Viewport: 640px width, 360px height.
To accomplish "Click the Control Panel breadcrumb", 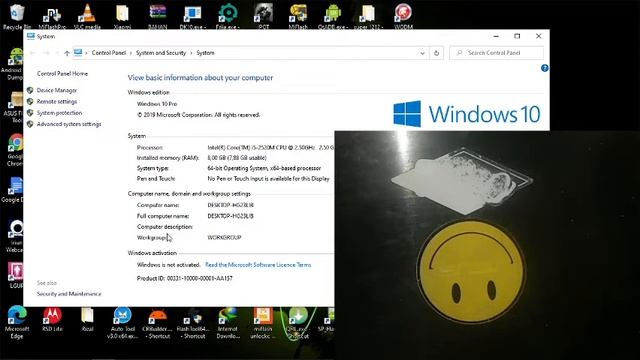I will [109, 53].
